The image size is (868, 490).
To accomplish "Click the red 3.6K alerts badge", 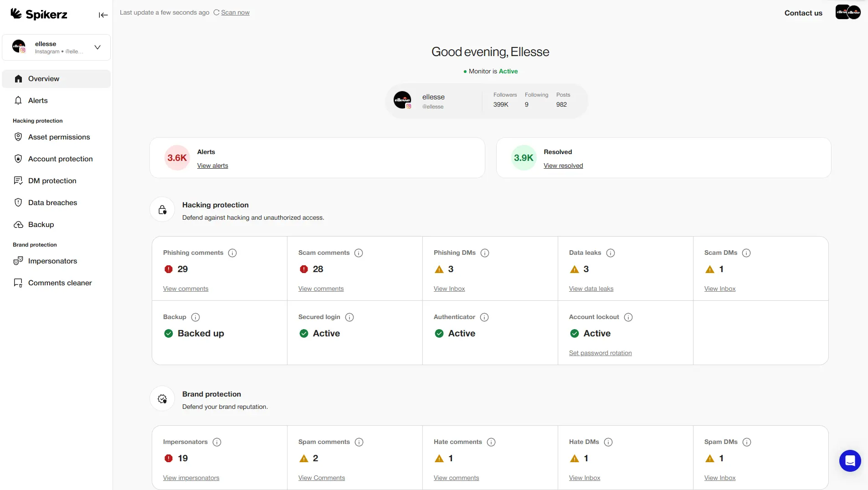I will click(177, 158).
